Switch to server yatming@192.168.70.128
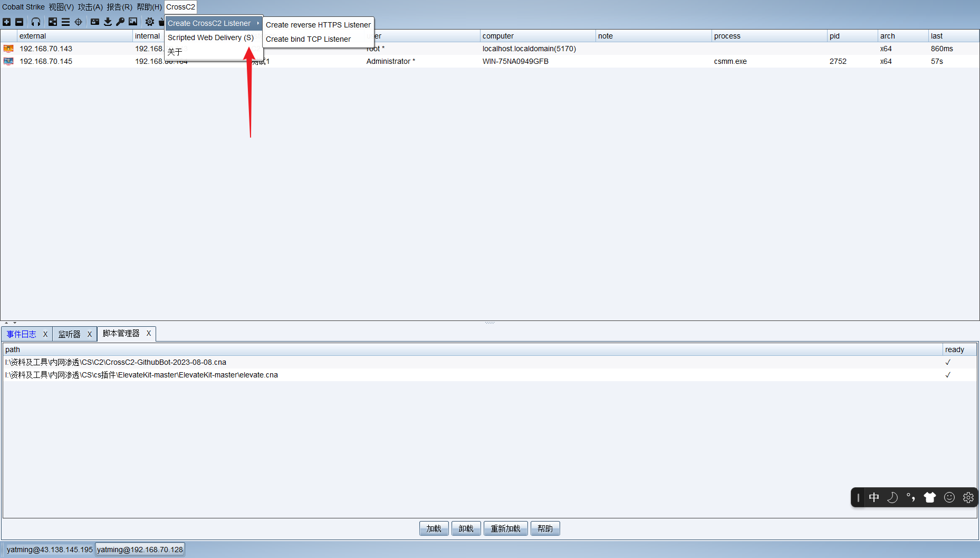The image size is (980, 558). [140, 550]
